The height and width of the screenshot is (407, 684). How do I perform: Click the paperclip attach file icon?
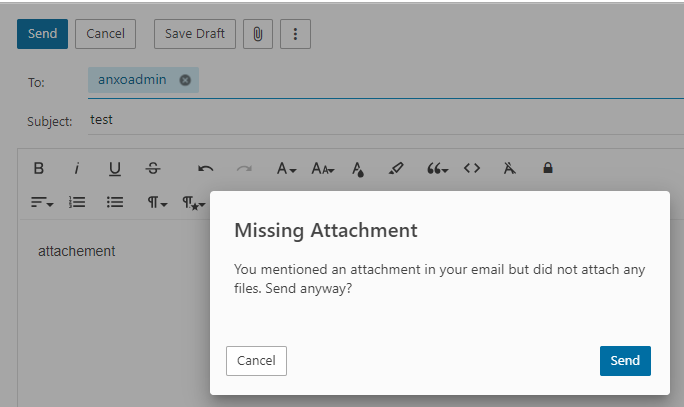258,33
